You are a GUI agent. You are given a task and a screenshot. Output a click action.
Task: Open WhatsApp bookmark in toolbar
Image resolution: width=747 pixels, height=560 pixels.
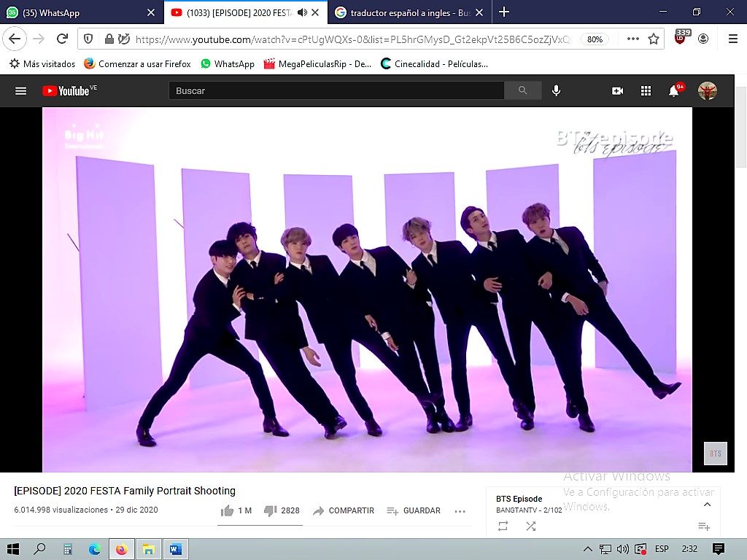click(228, 64)
